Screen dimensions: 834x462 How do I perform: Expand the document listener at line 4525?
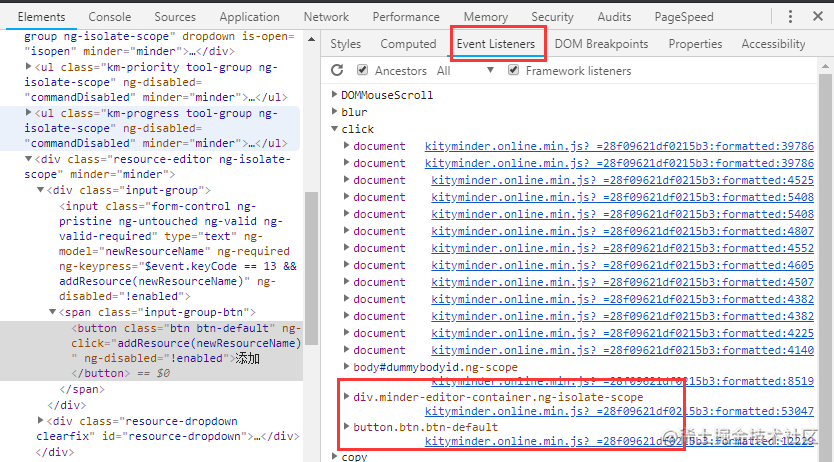346,180
